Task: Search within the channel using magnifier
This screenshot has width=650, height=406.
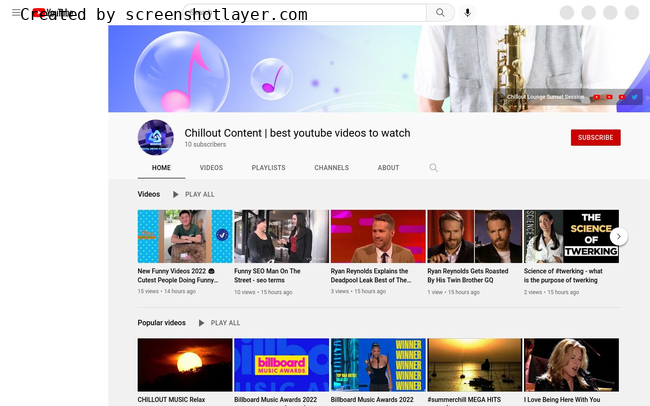Action: 433,168
